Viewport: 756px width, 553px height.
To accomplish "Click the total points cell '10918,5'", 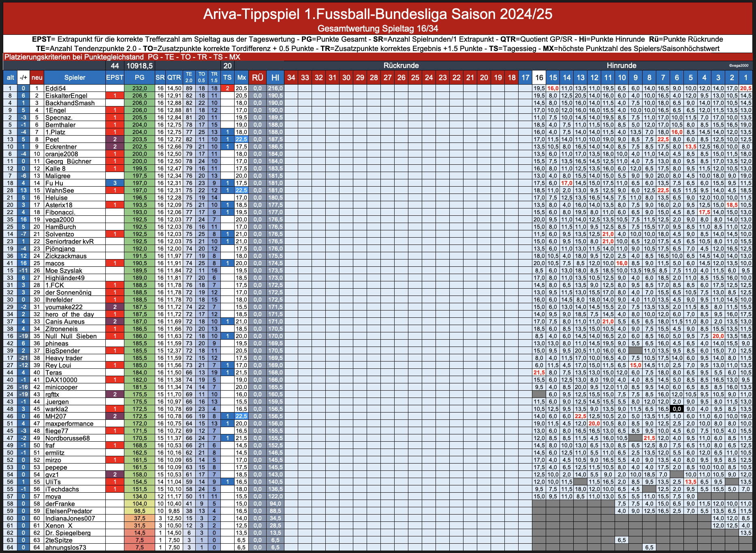I will (x=139, y=66).
